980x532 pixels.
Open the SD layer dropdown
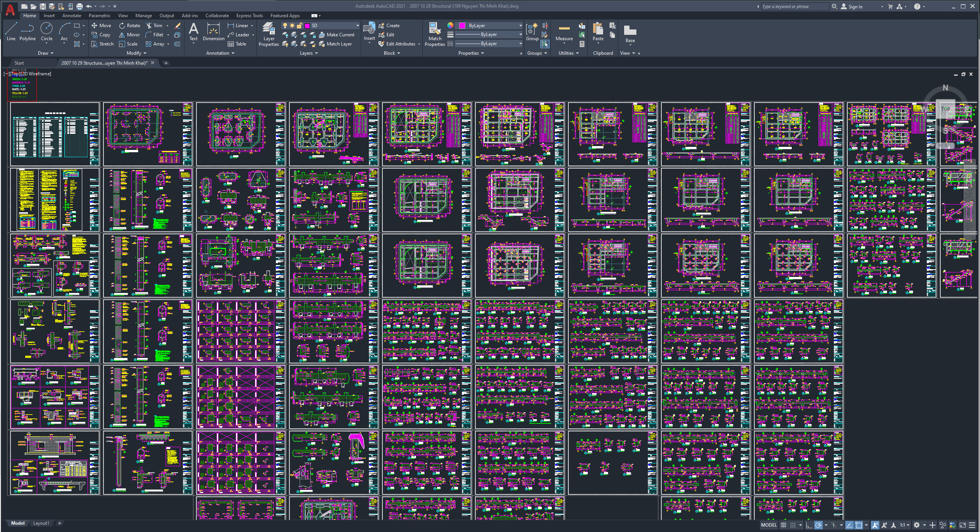click(357, 26)
